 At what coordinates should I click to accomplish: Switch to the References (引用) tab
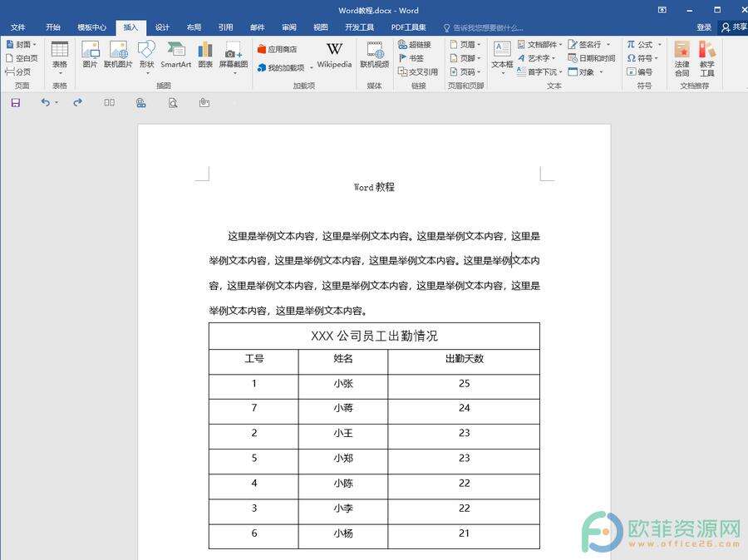pos(225,27)
